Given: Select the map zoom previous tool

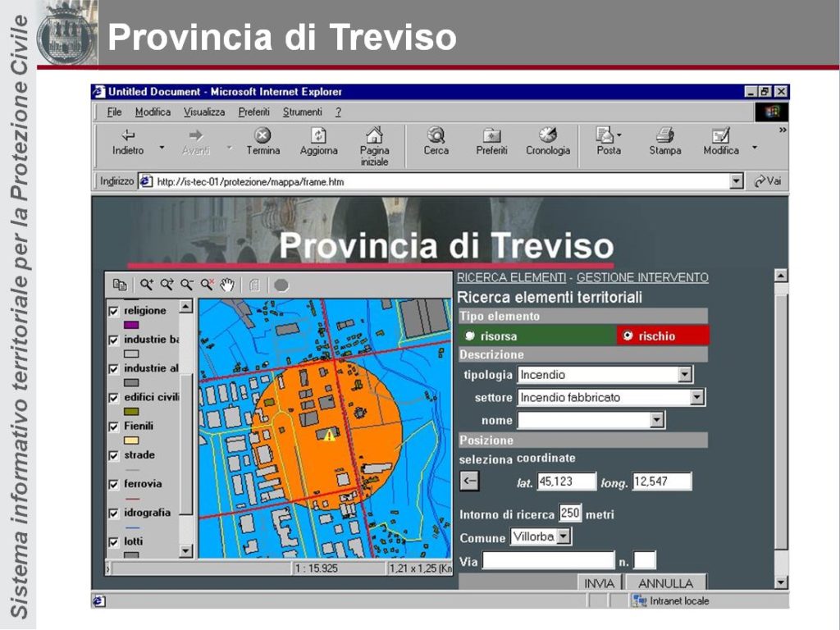Looking at the screenshot, I should click(x=167, y=285).
